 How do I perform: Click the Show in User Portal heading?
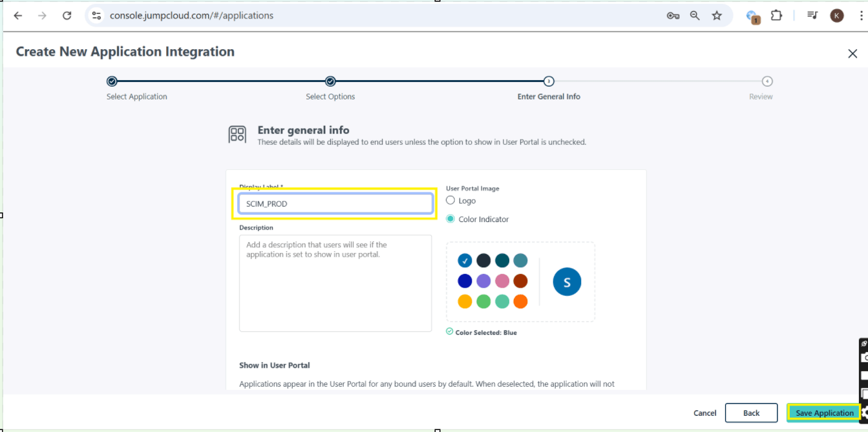tap(275, 365)
